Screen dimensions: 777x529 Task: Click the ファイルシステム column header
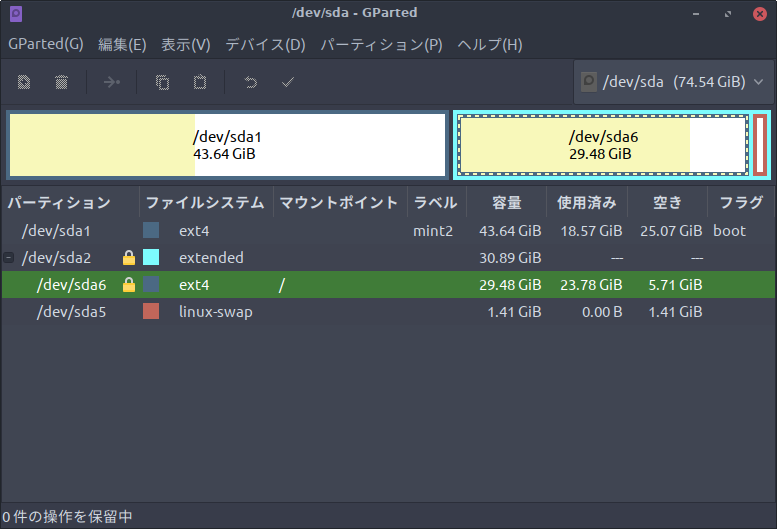[206, 202]
